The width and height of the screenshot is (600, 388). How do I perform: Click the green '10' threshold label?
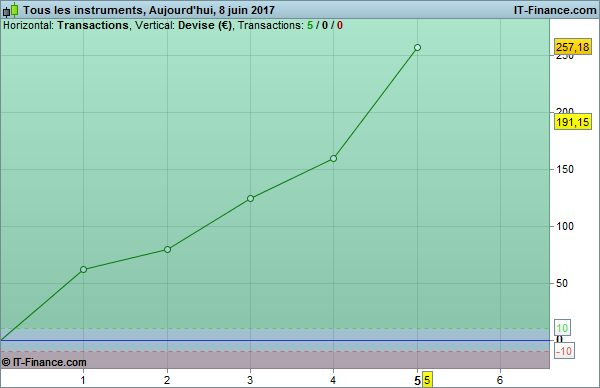pos(562,328)
